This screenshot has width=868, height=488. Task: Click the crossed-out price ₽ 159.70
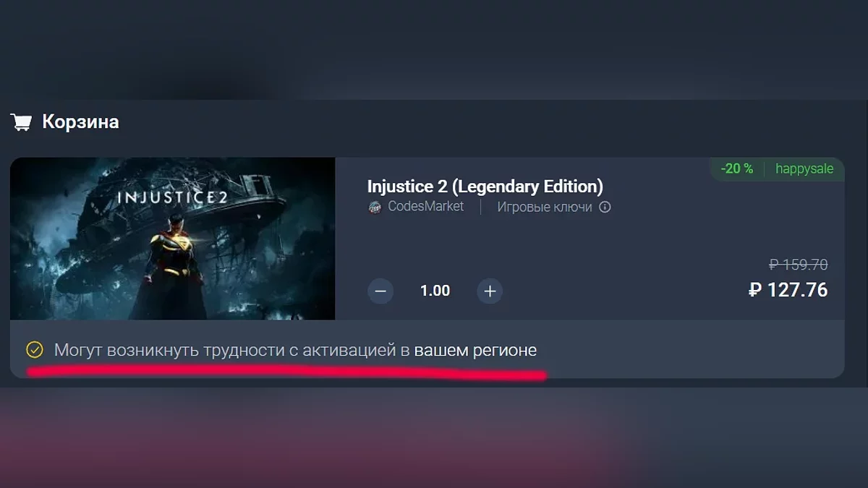click(x=798, y=265)
